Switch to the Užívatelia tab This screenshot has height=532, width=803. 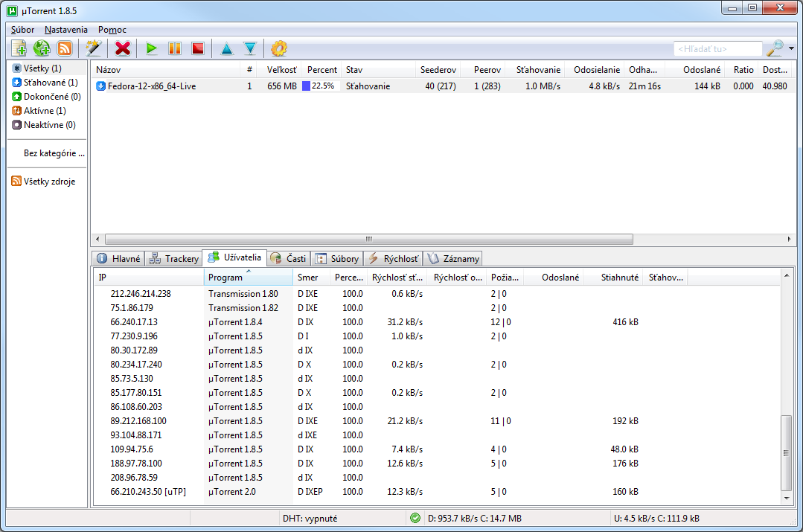pos(234,257)
